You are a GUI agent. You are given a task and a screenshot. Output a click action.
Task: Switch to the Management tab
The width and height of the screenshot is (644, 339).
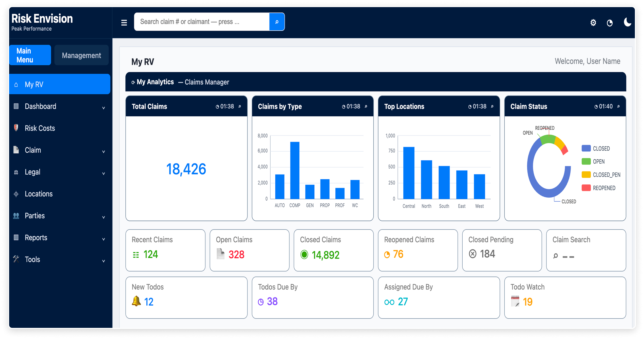81,55
